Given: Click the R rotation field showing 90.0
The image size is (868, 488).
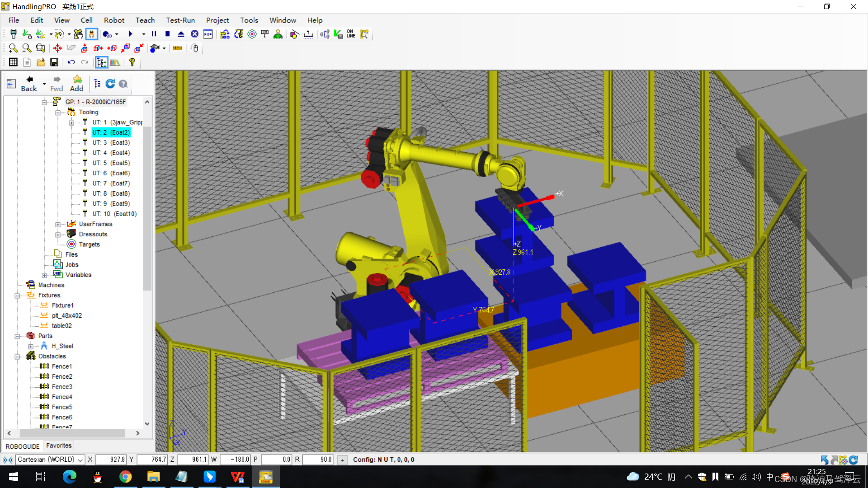Looking at the screenshot, I should pos(318,460).
